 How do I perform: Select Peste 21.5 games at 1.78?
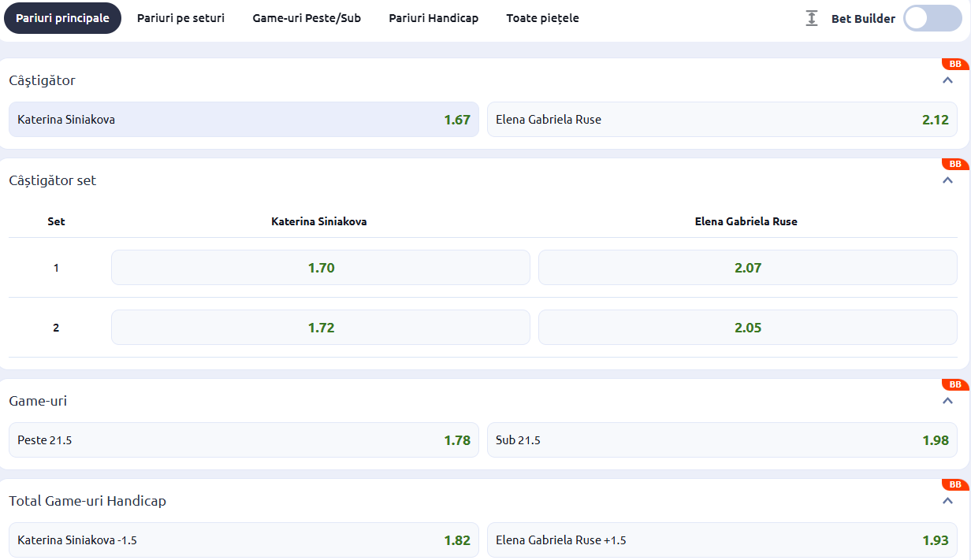(x=244, y=440)
